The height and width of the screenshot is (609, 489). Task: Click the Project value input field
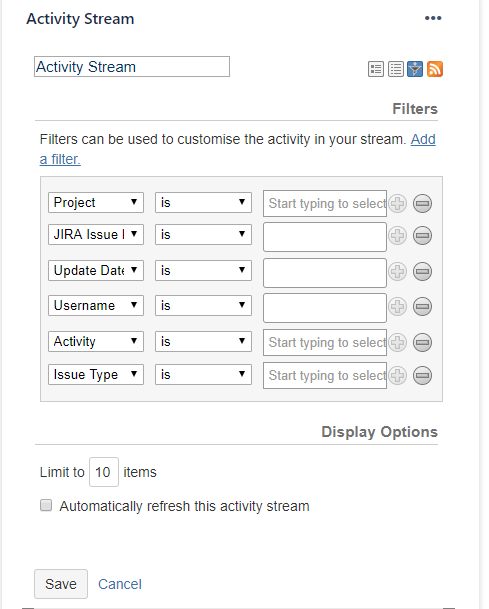tap(325, 203)
